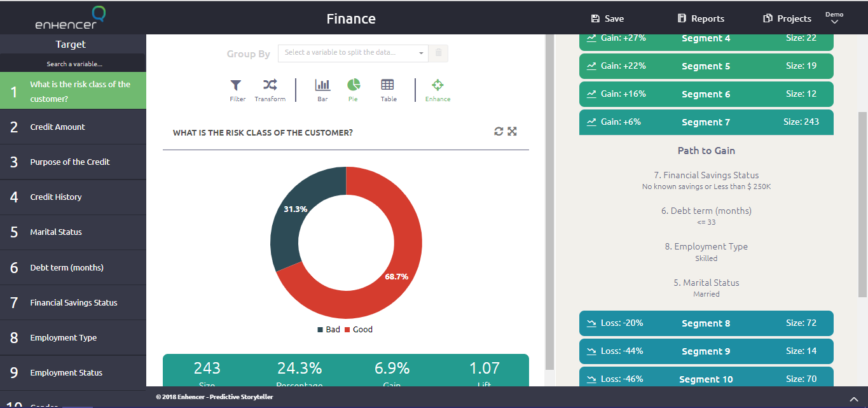Open the Group By variable dropdown
The image size is (868, 408).
(x=353, y=53)
